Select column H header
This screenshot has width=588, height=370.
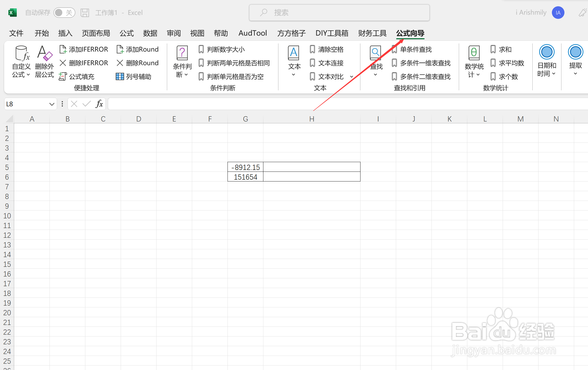point(312,119)
